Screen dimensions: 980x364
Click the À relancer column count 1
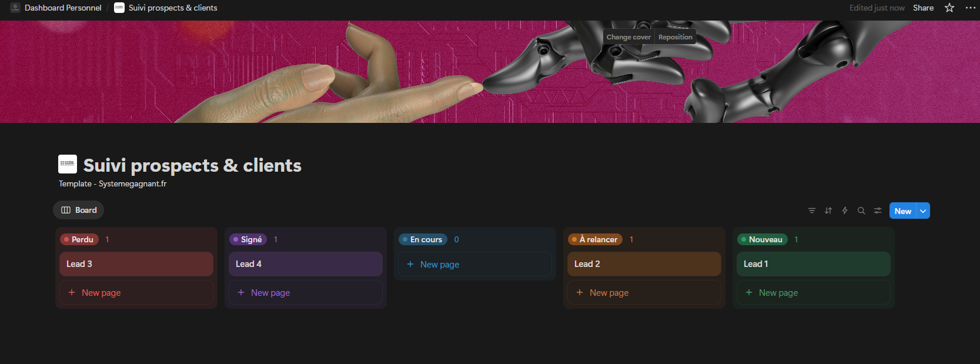click(631, 239)
